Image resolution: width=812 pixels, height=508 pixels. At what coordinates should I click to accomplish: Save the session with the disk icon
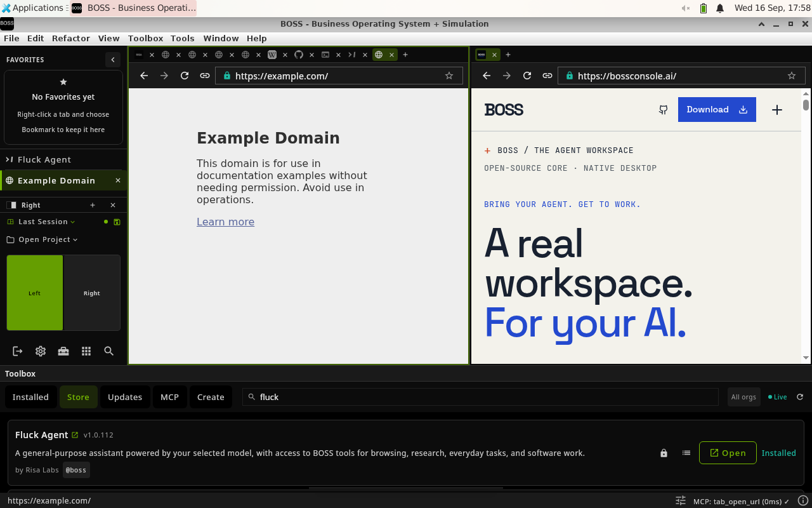[x=117, y=222]
